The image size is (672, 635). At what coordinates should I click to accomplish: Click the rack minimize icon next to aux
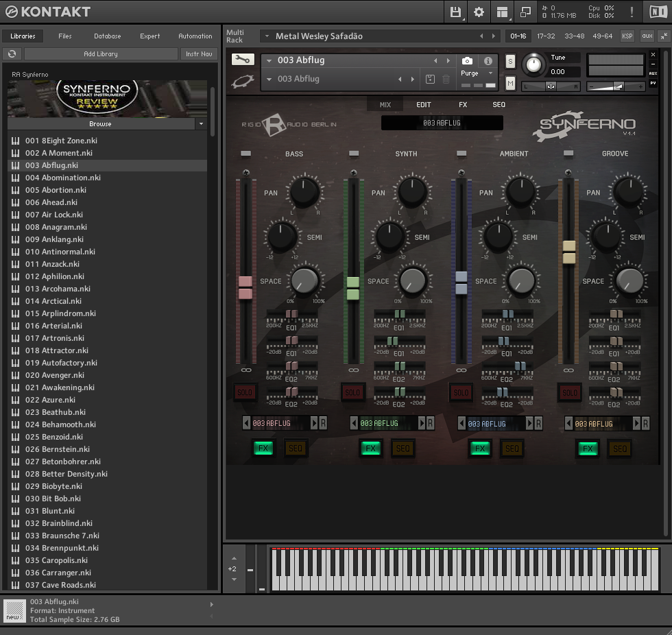pos(664,36)
